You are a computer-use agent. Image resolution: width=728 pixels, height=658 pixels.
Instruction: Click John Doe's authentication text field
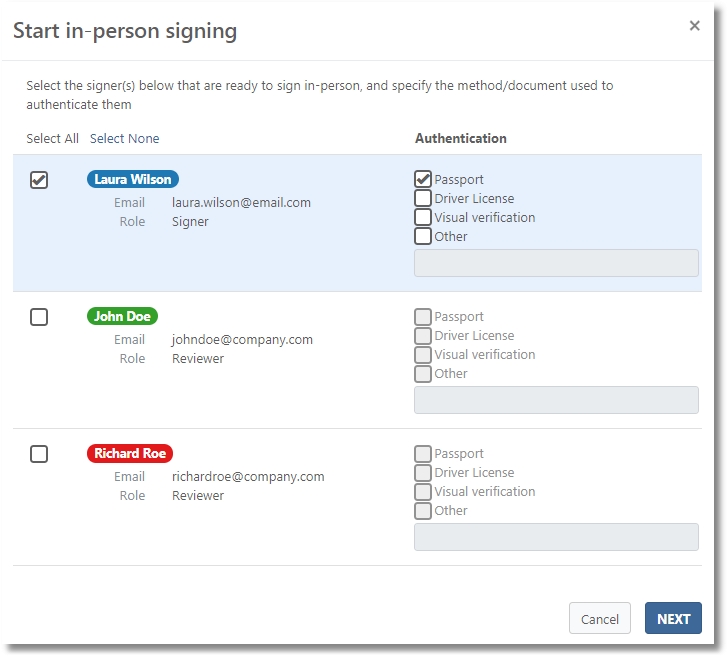pos(556,400)
